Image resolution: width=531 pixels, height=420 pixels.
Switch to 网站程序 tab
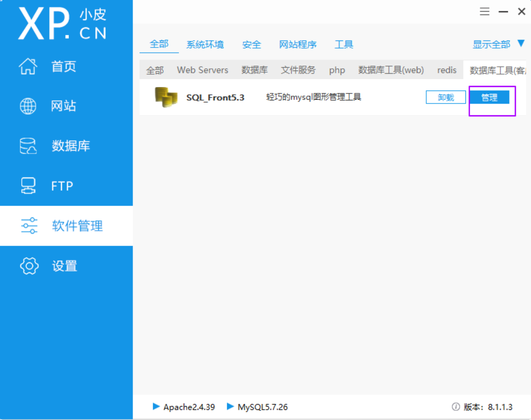pos(298,44)
